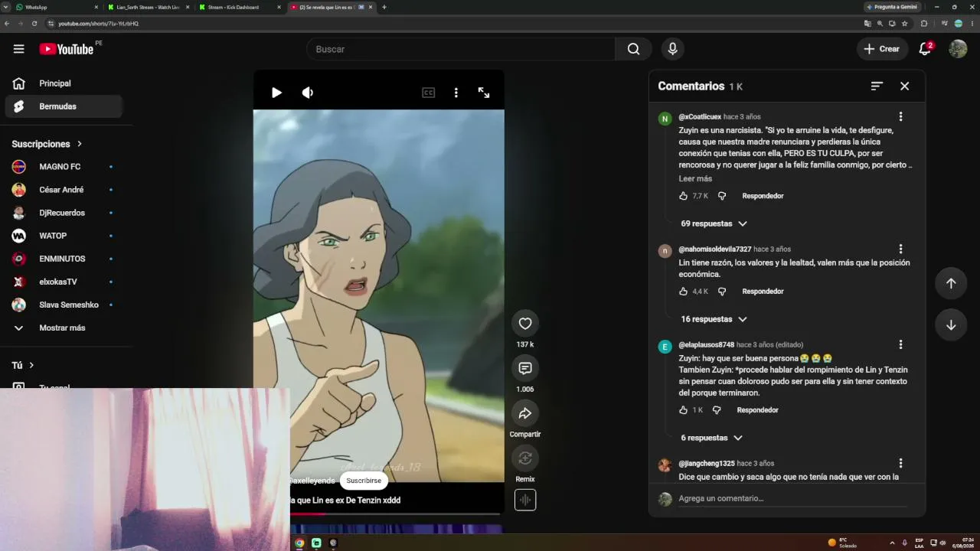Open Chrome from the taskbar
Screen dimensions: 980x551
[299, 543]
